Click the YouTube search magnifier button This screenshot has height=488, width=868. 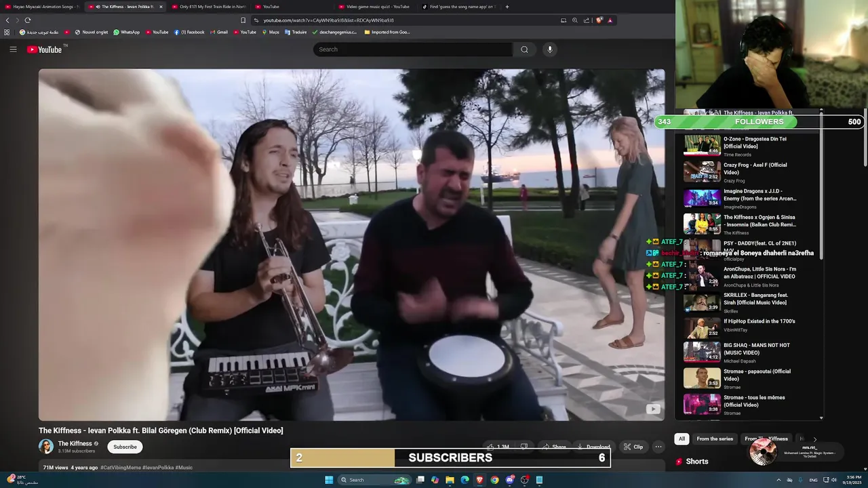(x=524, y=49)
